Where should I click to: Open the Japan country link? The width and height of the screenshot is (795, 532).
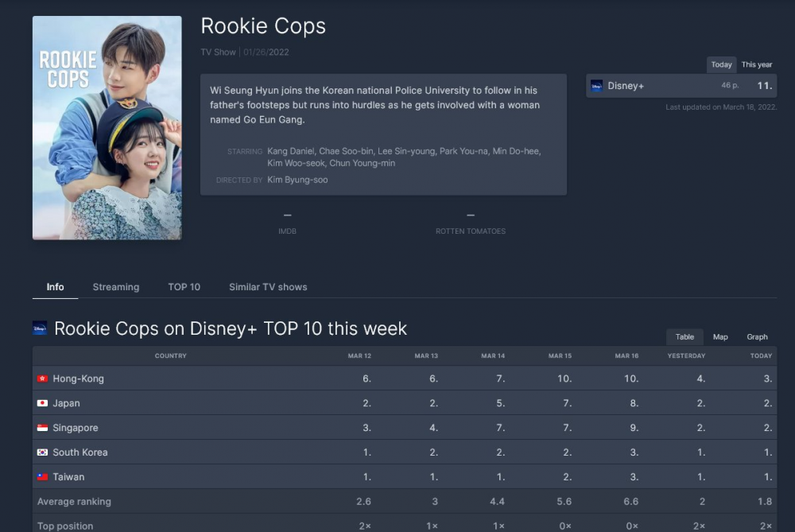click(67, 403)
